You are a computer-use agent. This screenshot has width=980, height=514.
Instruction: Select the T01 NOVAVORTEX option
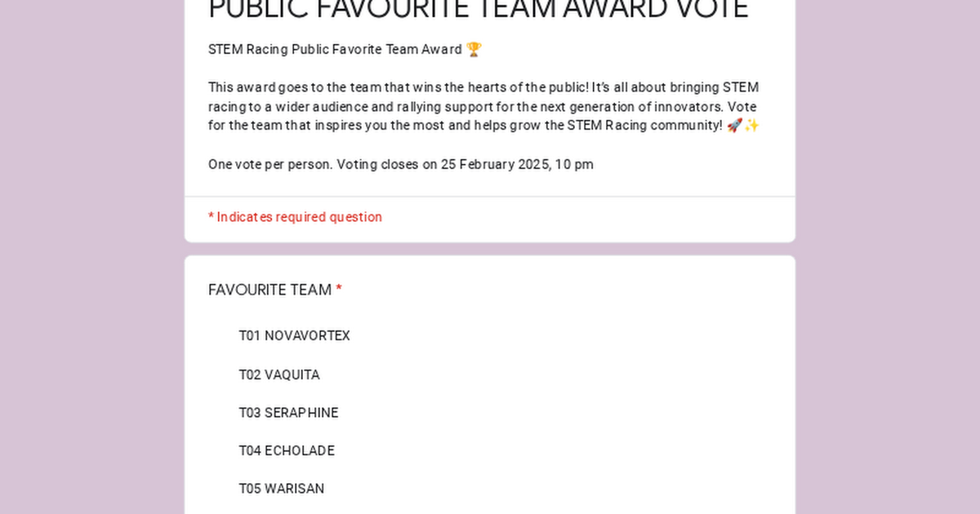[294, 336]
